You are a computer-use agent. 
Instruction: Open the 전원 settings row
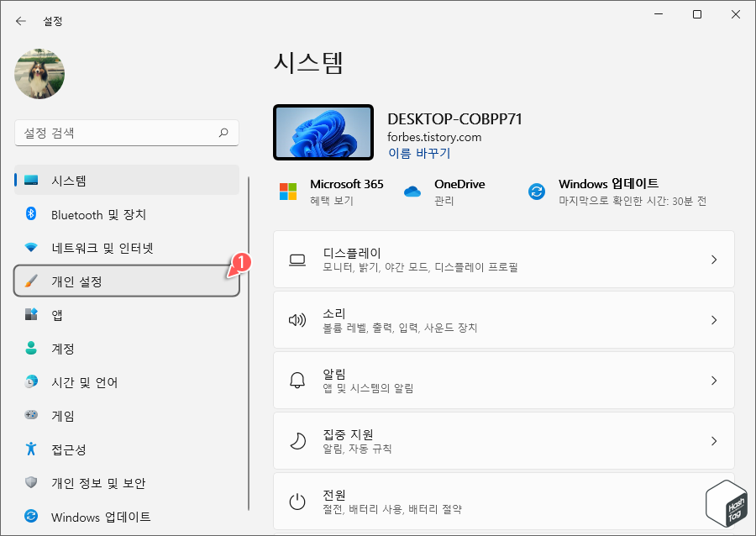pos(504,501)
